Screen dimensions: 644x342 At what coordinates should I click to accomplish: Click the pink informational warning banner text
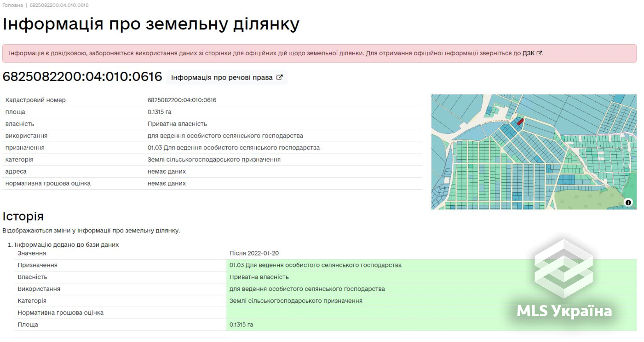(x=276, y=53)
